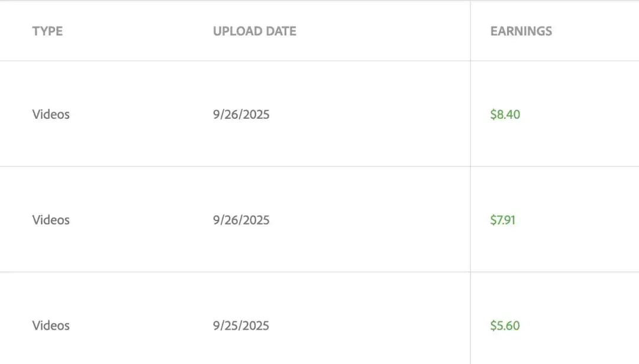Click Videos type in the $8.40 row

pos(51,114)
